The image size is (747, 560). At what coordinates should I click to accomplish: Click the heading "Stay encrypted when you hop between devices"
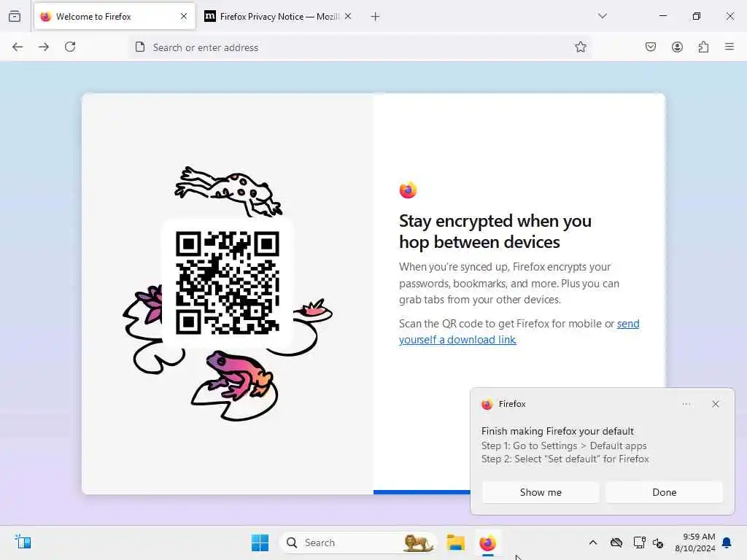[495, 231]
